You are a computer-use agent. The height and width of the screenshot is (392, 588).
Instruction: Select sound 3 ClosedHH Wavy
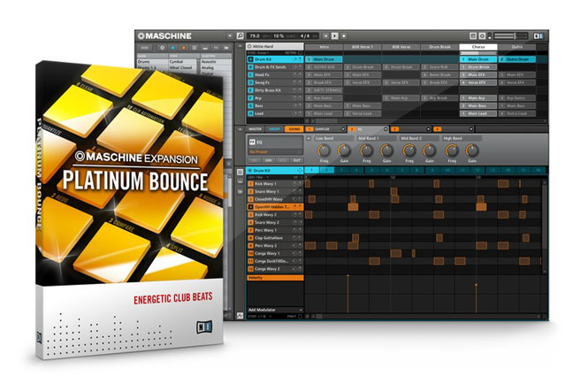275,199
